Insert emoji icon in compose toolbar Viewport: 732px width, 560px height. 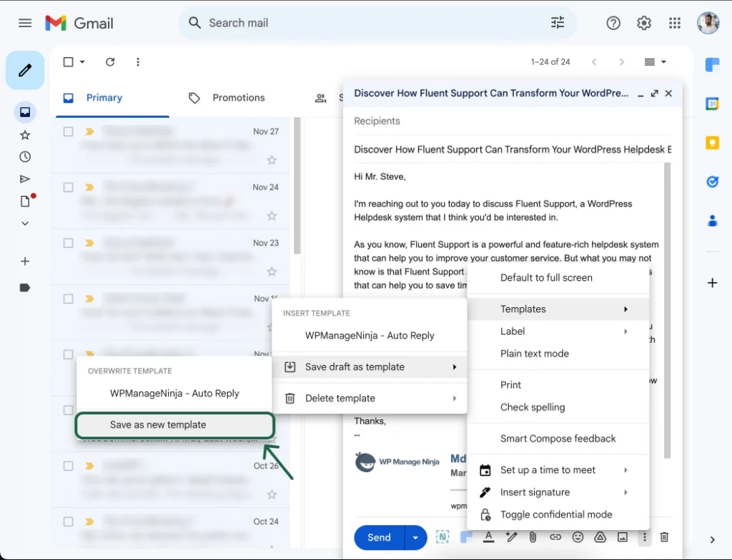(578, 537)
